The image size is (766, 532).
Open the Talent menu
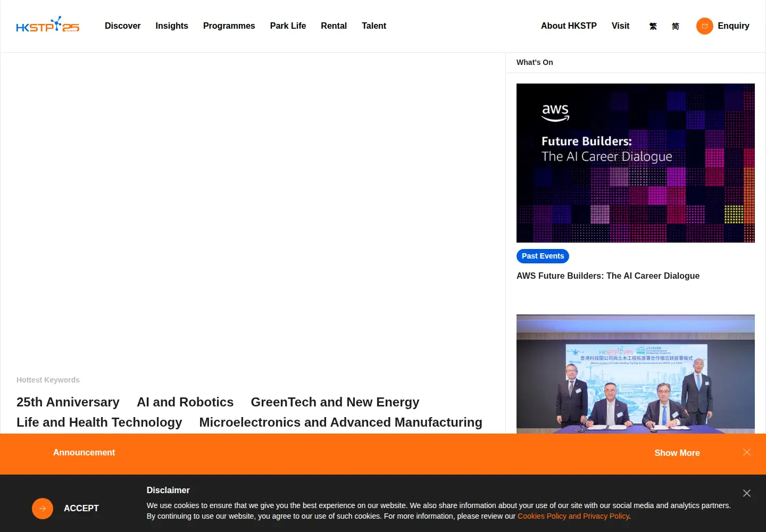[x=374, y=26]
